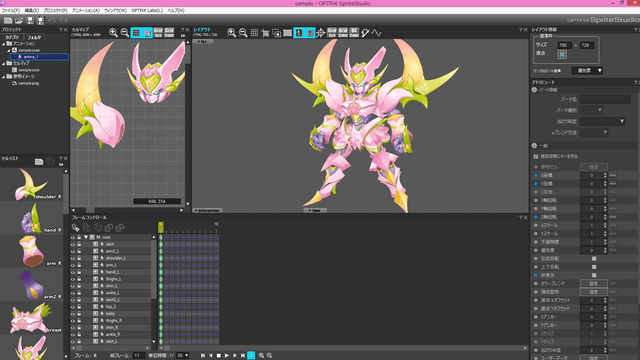
Task: Open the collision detection dropdown
Action: tap(602, 121)
